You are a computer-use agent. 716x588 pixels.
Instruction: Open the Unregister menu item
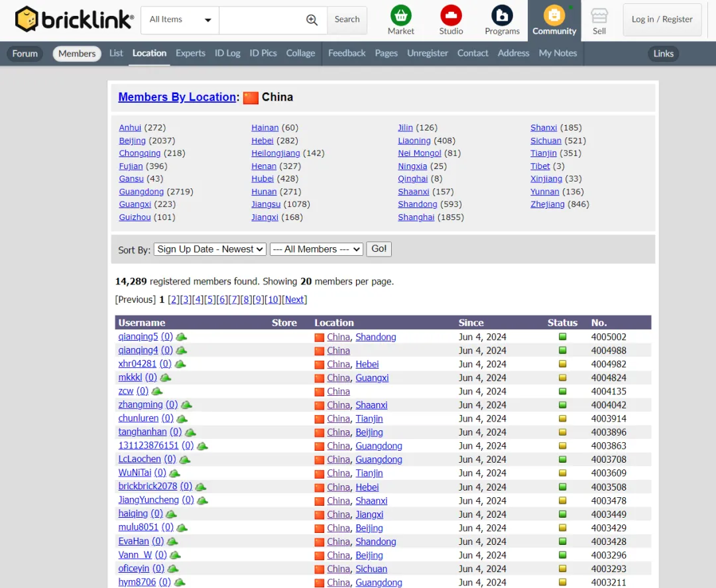click(x=428, y=53)
